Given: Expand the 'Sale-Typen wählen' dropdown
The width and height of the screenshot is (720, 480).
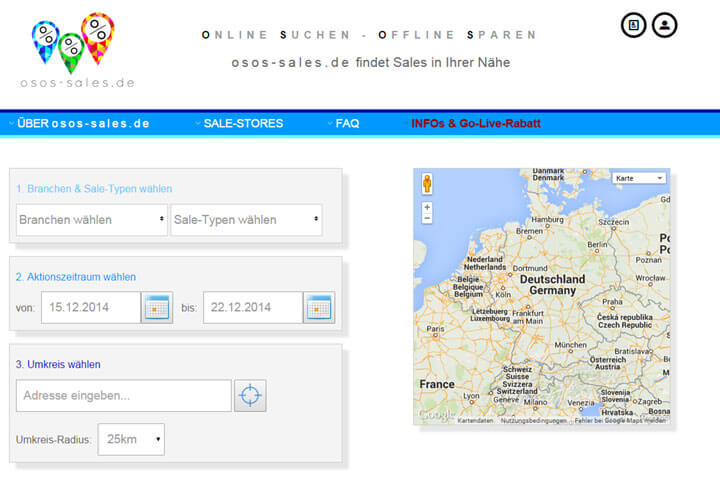Looking at the screenshot, I should (x=246, y=220).
